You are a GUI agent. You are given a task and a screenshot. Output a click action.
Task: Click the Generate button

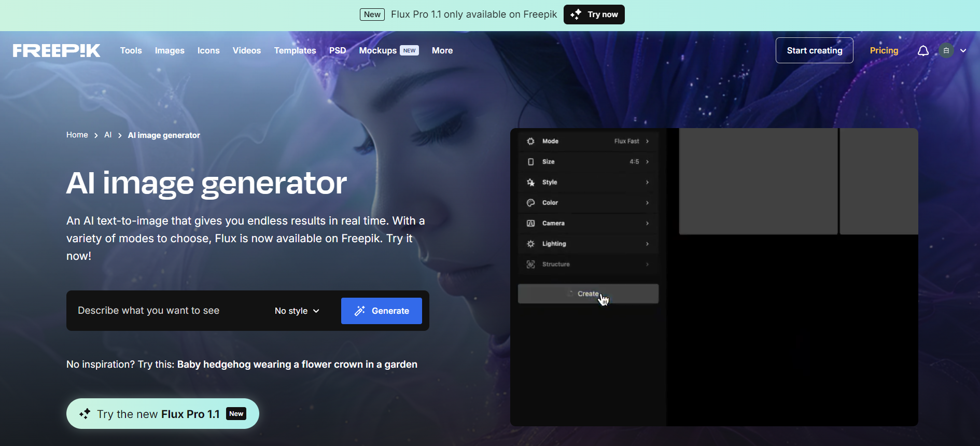pos(382,311)
